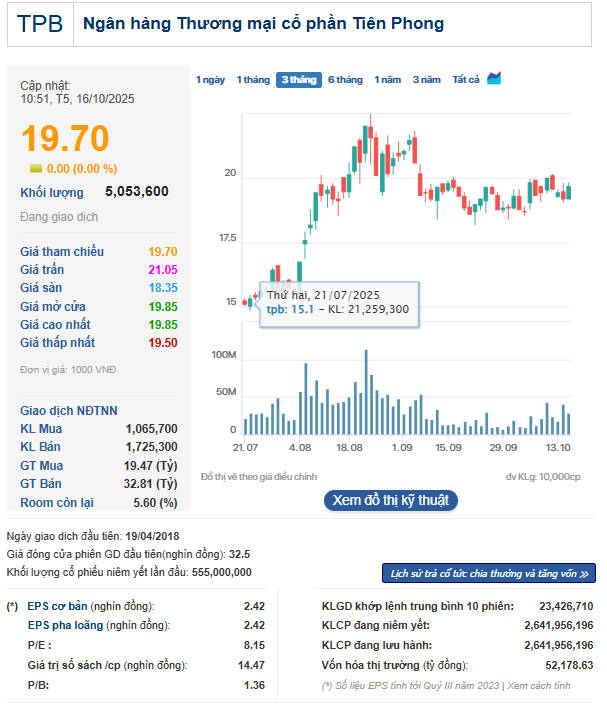Select the 1 tháng chart range

[x=253, y=80]
